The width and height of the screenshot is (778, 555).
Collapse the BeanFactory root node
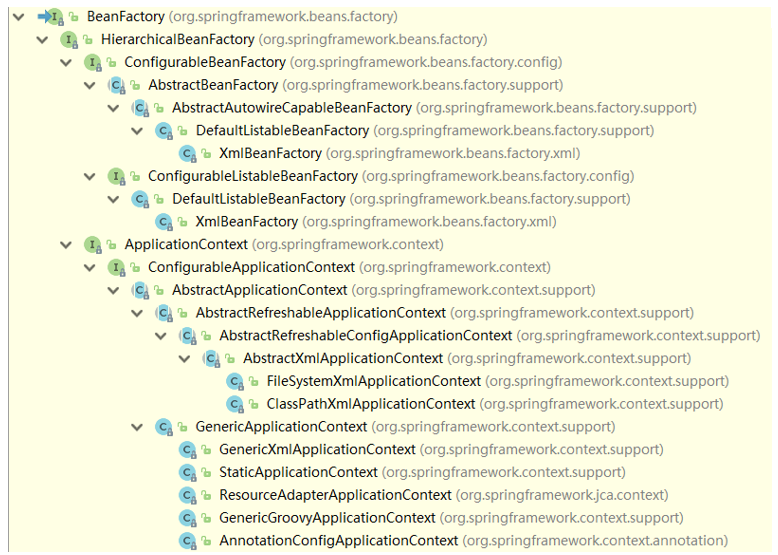point(18,16)
